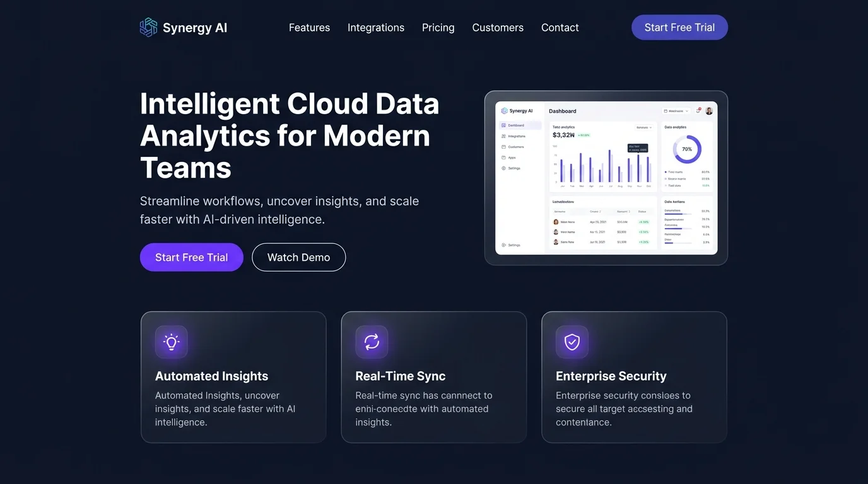
Task: Click the "Streamline workflows, uncover insights" subtitle
Action: pos(279,210)
